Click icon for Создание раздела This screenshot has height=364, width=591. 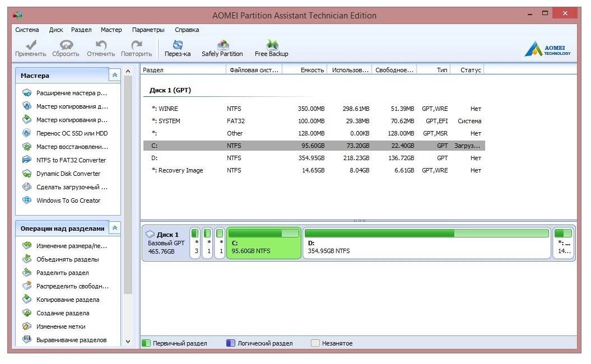tap(27, 312)
